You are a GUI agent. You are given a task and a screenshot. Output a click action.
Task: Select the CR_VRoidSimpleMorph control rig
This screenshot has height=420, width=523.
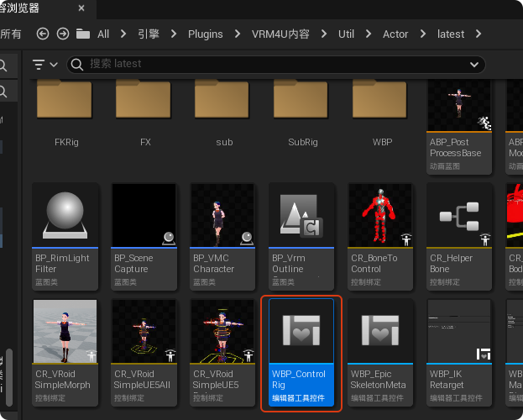tap(65, 353)
